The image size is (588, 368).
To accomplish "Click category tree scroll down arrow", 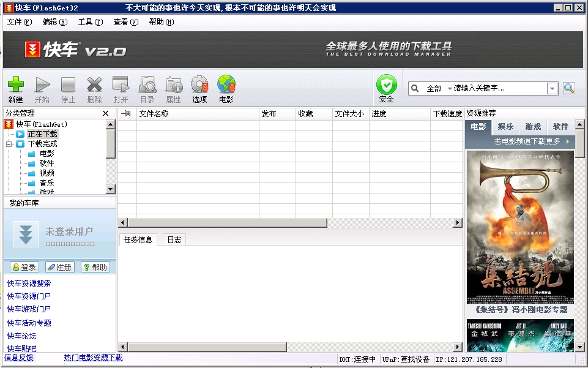I will point(111,189).
